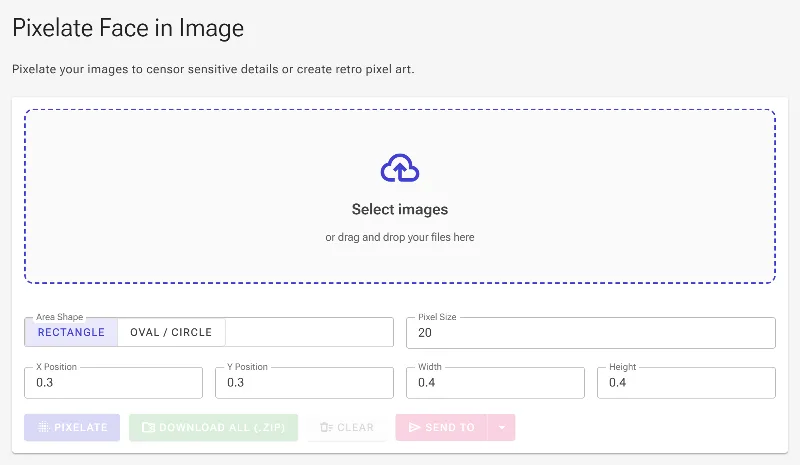Select the Oval / Circle area shape
Viewport: 800px width, 465px height.
coord(171,332)
